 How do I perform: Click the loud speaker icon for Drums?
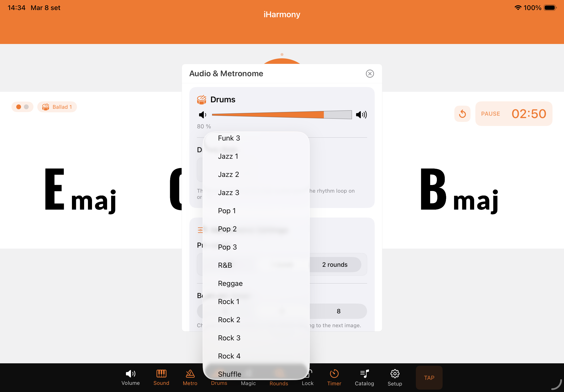(361, 115)
